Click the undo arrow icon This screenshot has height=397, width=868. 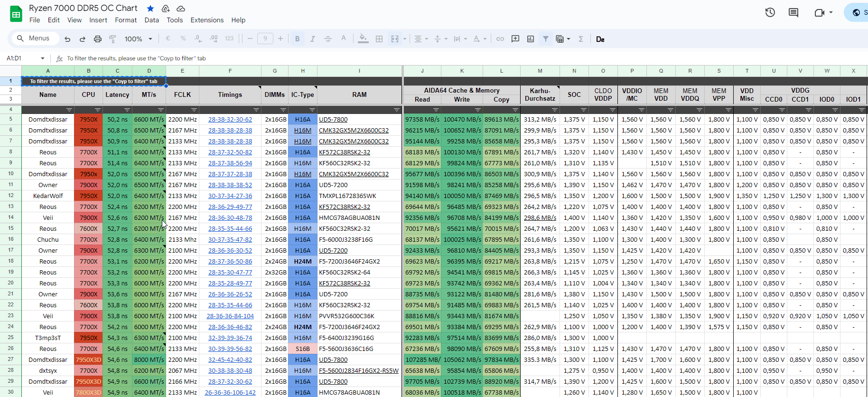[x=67, y=39]
